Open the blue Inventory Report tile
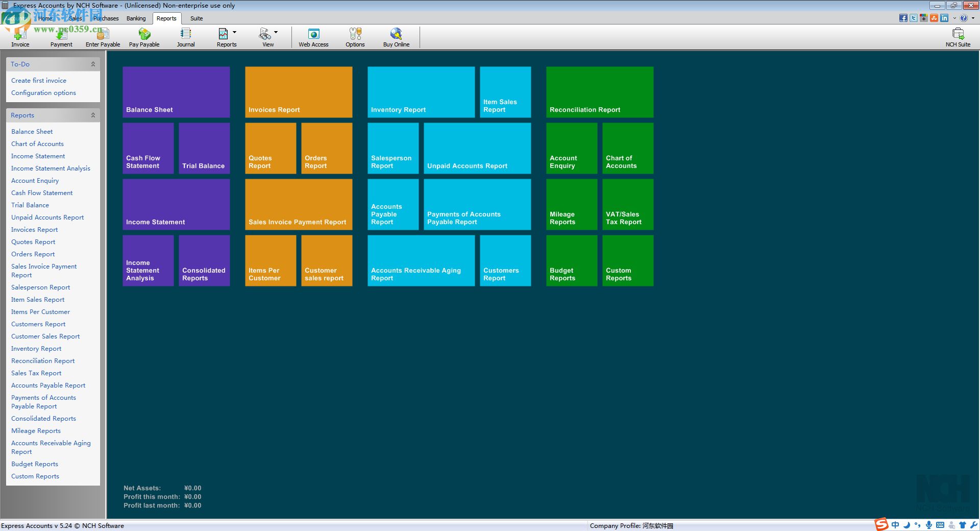This screenshot has height=531, width=980. pyautogui.click(x=421, y=92)
